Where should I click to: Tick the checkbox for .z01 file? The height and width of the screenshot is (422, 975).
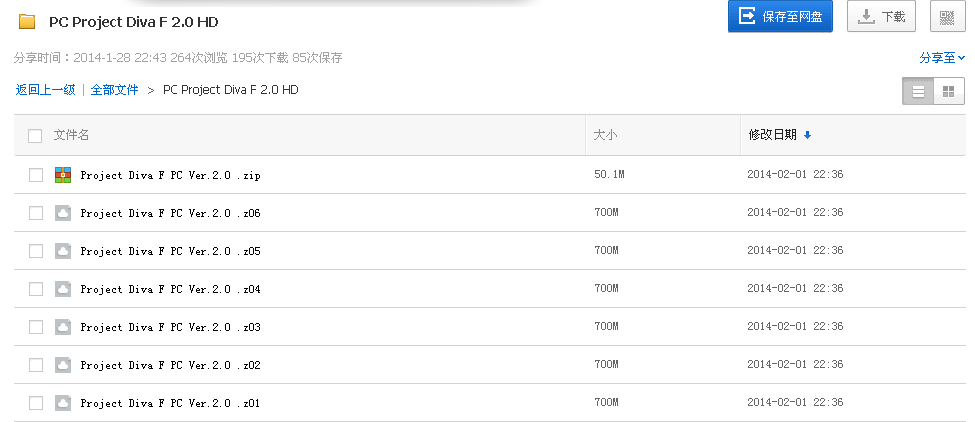36,403
